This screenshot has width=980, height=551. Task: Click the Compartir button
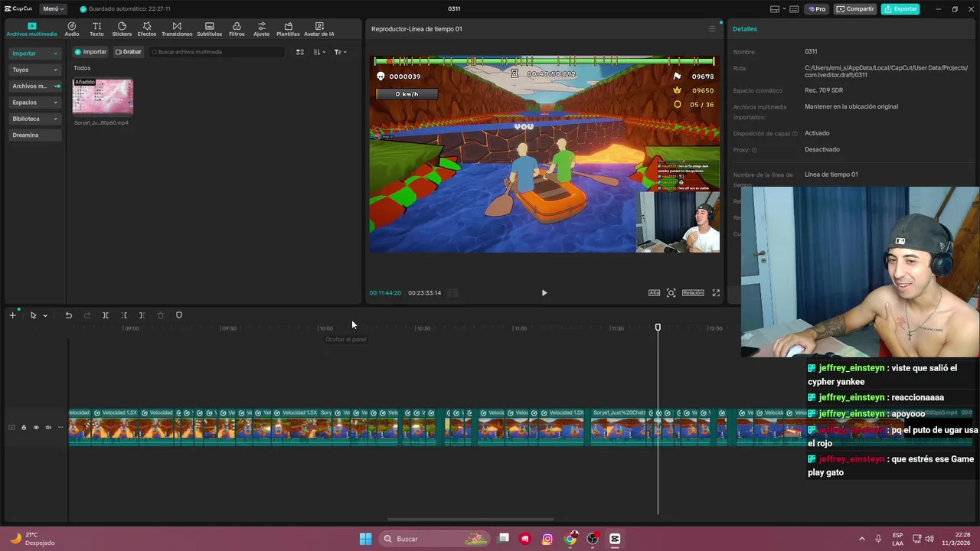(x=855, y=9)
